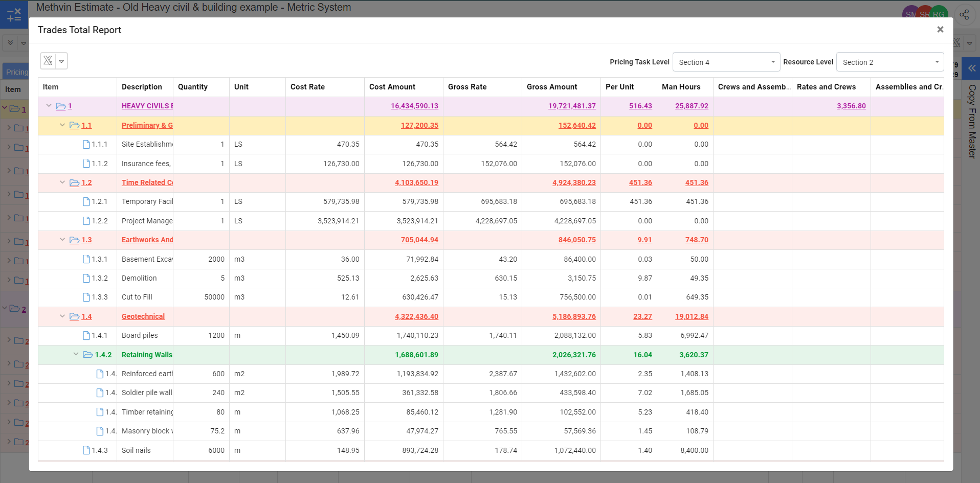Click the HEAVY CIVILS description link

tap(147, 106)
